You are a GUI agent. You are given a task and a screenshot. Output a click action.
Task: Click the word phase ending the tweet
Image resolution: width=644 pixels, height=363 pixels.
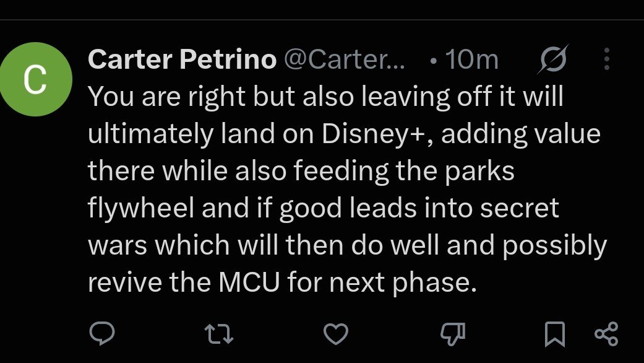[431, 283]
